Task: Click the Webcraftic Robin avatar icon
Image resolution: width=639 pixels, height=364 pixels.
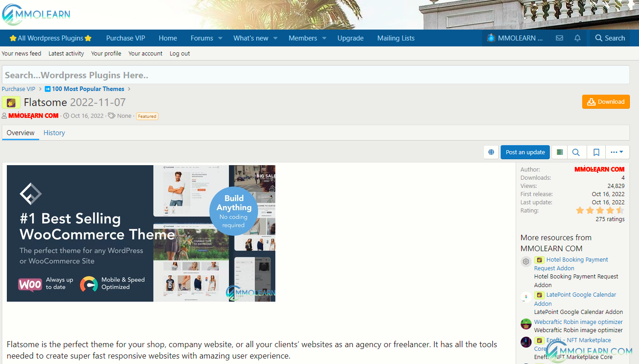Action: [x=526, y=324]
